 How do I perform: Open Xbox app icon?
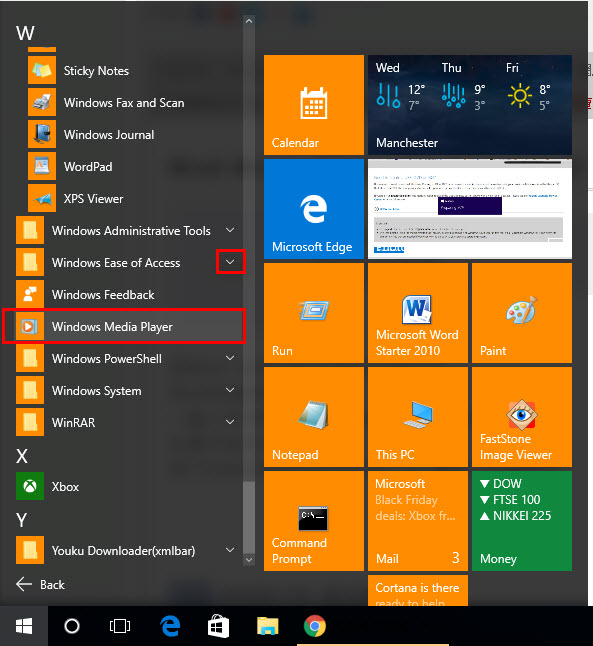pyautogui.click(x=30, y=486)
